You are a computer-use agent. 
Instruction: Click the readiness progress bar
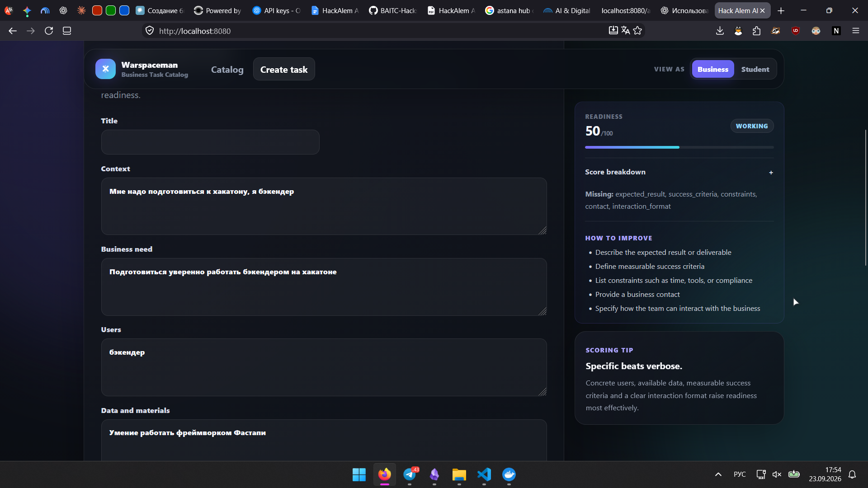point(679,147)
